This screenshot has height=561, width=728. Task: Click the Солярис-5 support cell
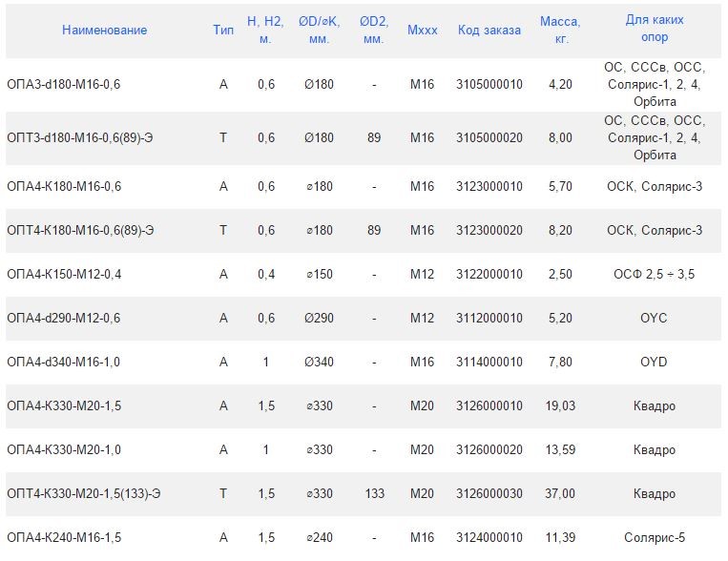pos(655,537)
